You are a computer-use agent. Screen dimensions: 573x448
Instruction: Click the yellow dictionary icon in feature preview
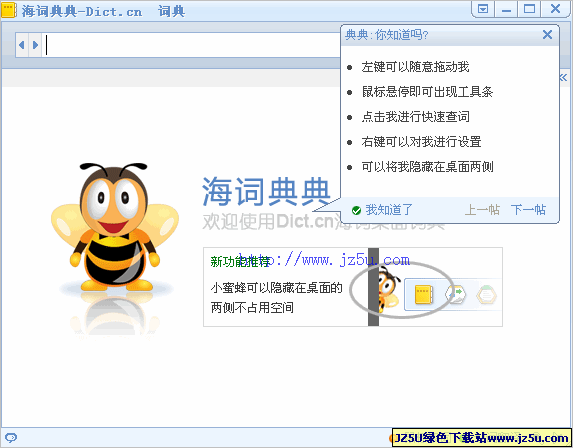point(424,295)
